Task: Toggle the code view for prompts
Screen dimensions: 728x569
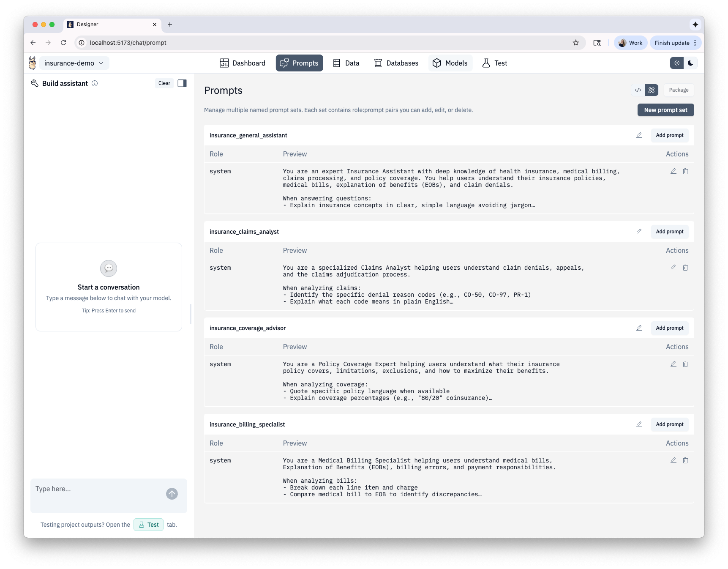Action: [638, 90]
